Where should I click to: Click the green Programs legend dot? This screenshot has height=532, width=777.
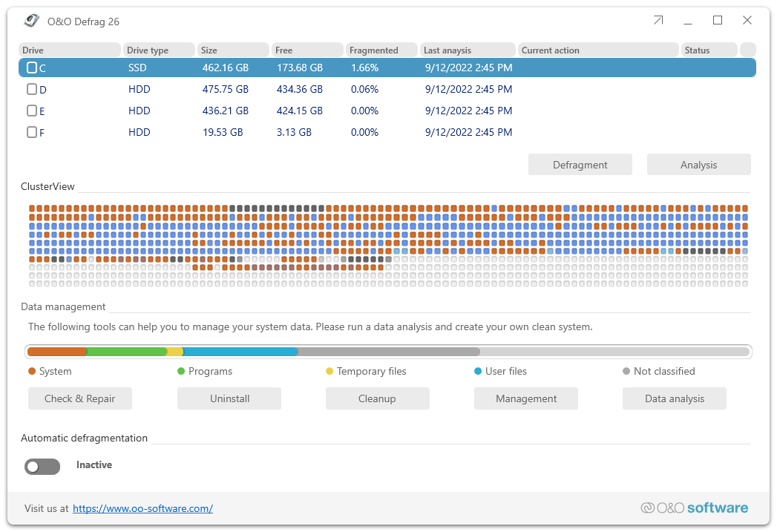180,371
